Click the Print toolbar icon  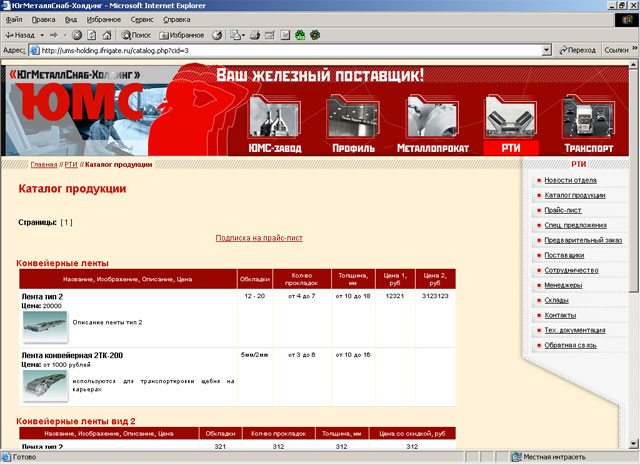pos(255,35)
